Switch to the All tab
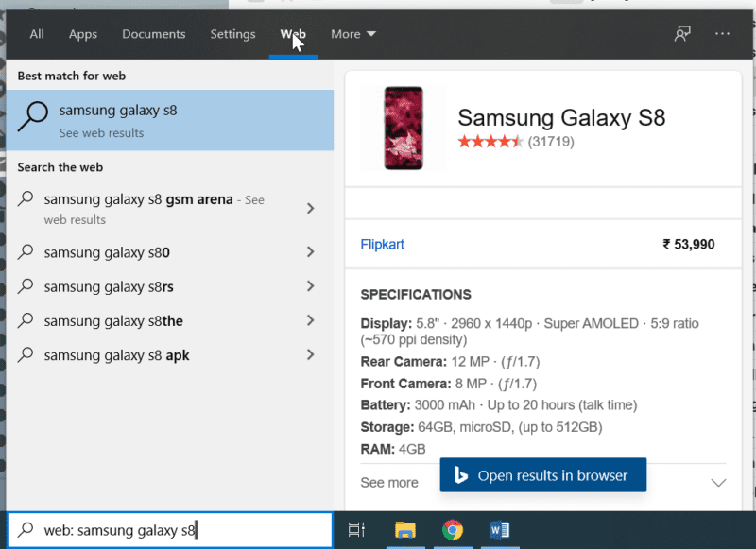The image size is (756, 549). pyautogui.click(x=36, y=34)
